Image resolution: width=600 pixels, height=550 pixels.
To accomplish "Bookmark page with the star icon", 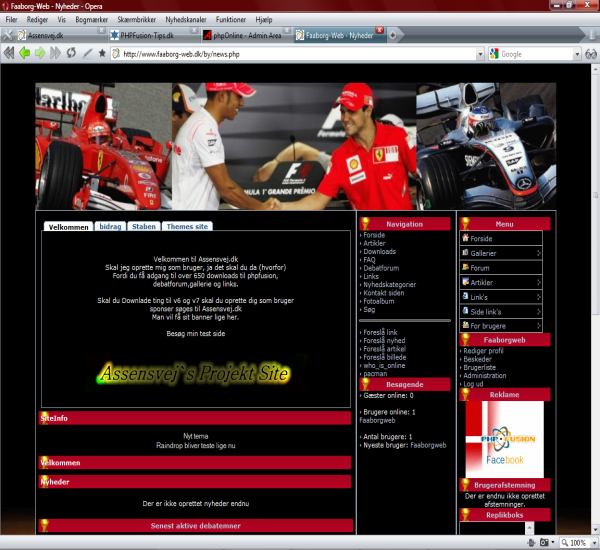I will [102, 53].
